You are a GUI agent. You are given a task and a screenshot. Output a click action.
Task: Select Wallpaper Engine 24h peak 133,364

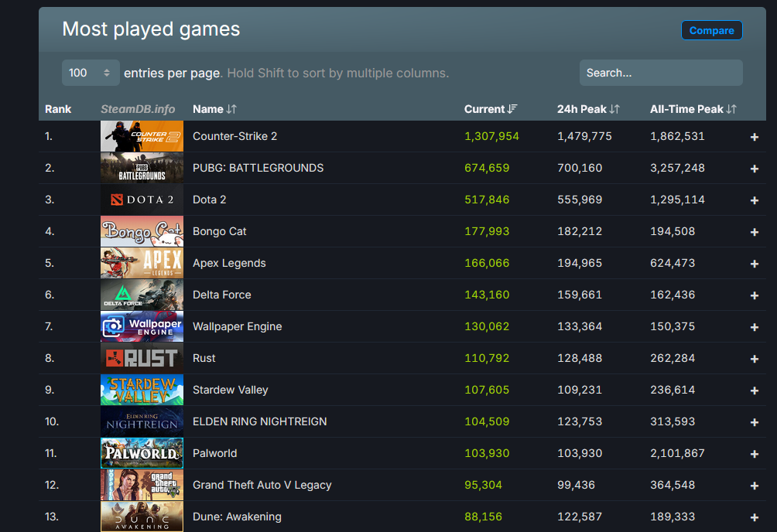[580, 326]
